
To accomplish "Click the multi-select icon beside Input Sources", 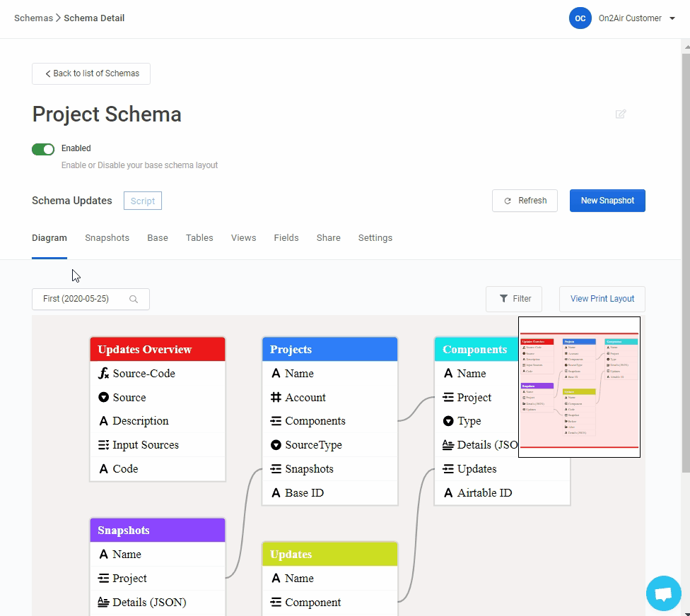I will tap(104, 445).
